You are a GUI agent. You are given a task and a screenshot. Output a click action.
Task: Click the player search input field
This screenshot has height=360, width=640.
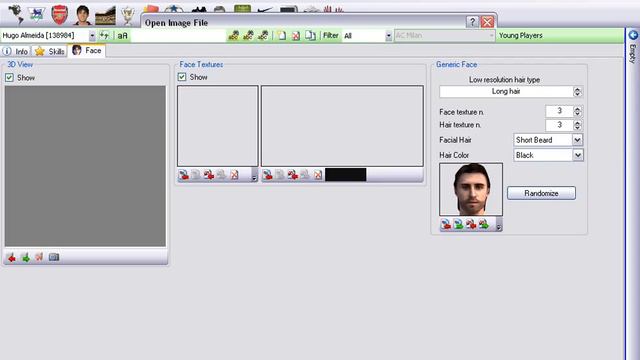point(179,36)
